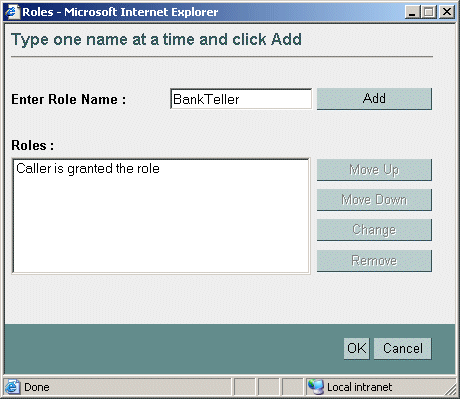Cancel the Roles dialog
This screenshot has height=399, width=460.
click(x=403, y=348)
